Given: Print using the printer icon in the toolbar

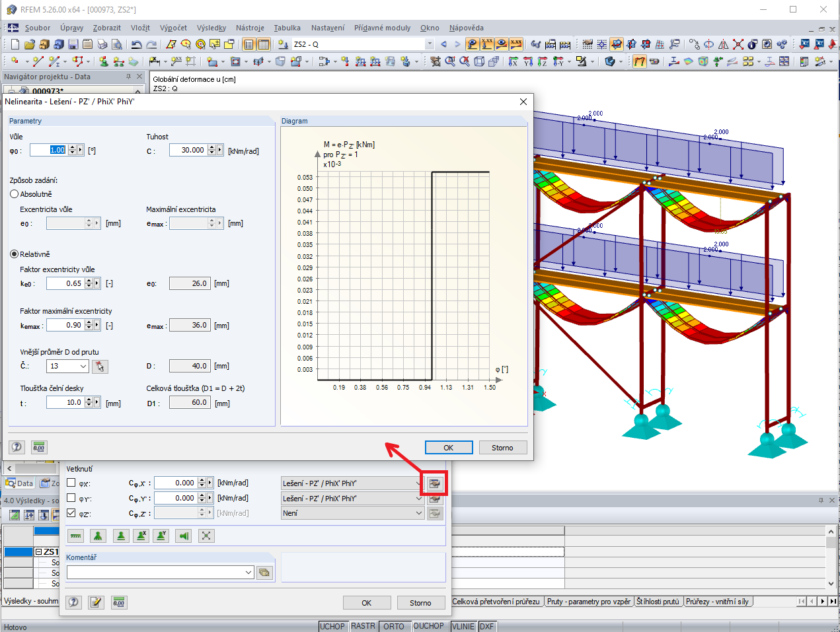Looking at the screenshot, I should coord(102,44).
